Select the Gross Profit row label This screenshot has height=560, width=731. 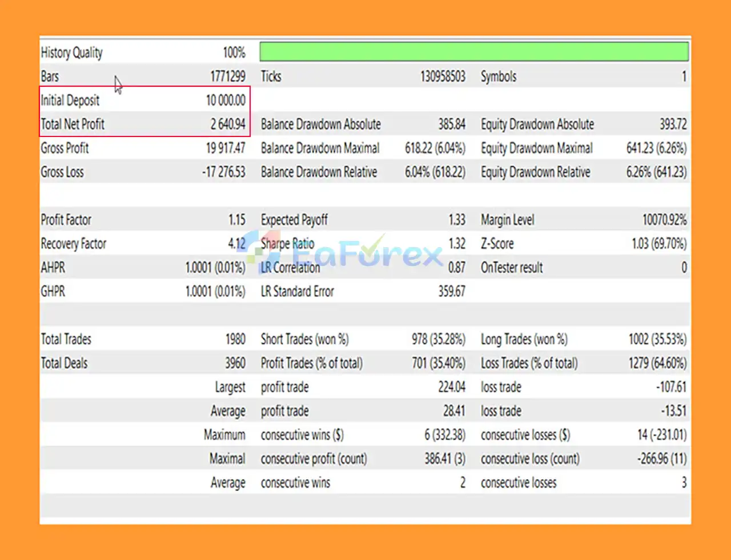(65, 148)
